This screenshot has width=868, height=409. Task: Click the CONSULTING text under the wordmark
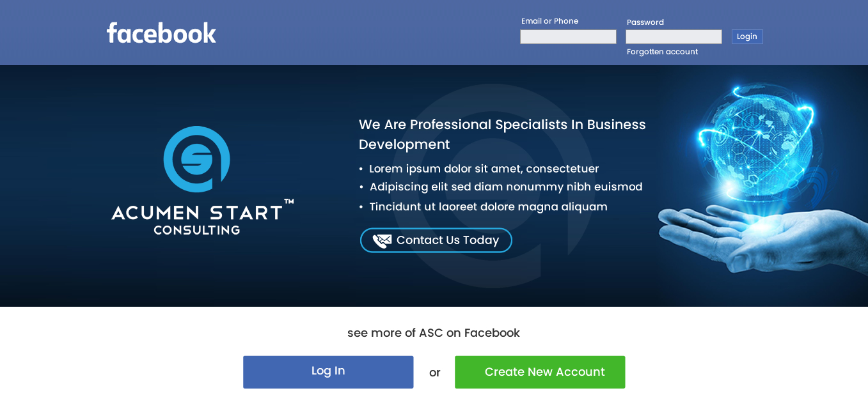[x=197, y=230]
